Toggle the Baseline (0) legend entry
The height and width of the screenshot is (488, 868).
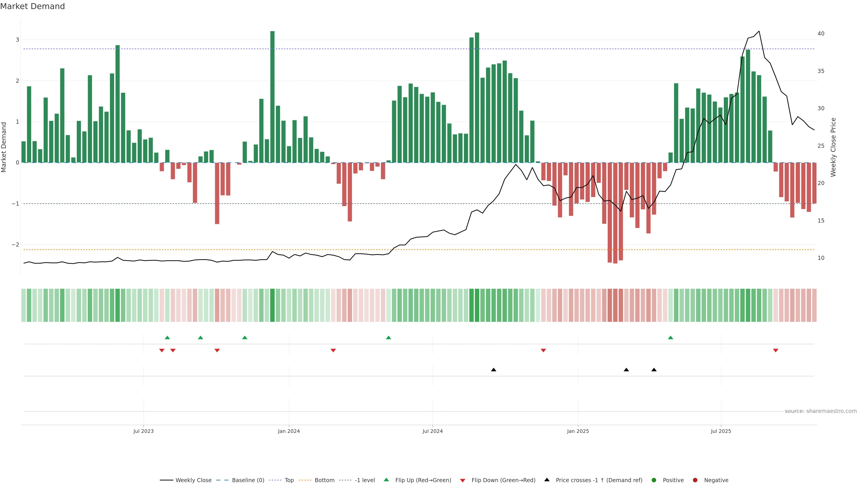coord(248,480)
